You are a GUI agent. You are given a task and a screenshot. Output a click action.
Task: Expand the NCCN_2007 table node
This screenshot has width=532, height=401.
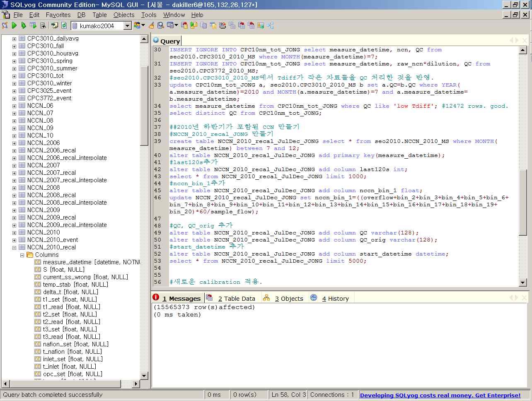pyautogui.click(x=14, y=165)
